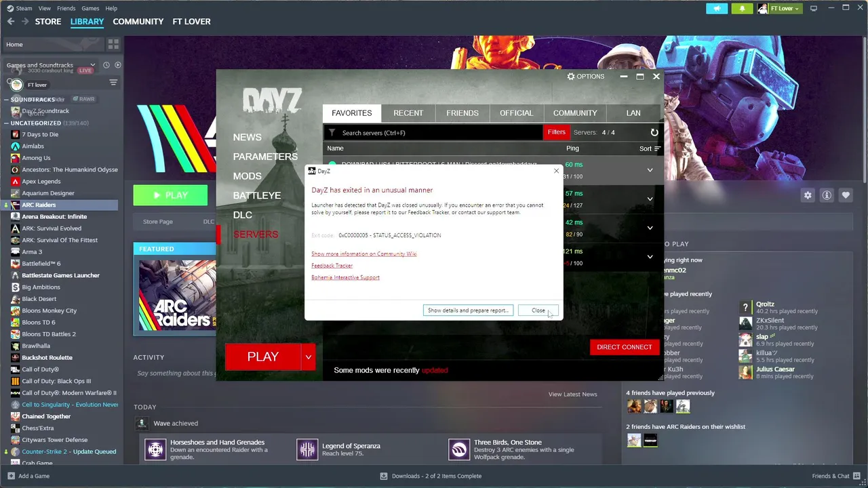Open ARC Raiders Store Page link
This screenshot has width=868, height=488.
click(157, 222)
